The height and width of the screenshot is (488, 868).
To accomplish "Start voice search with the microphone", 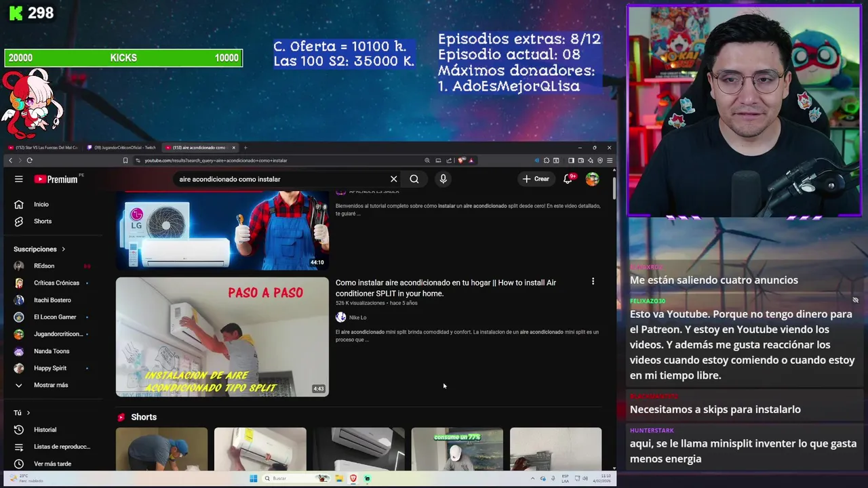I will click(x=443, y=179).
